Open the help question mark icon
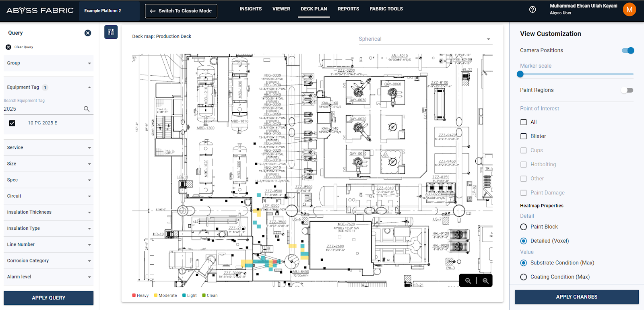Viewport: 644px width, 310px height. pyautogui.click(x=533, y=10)
